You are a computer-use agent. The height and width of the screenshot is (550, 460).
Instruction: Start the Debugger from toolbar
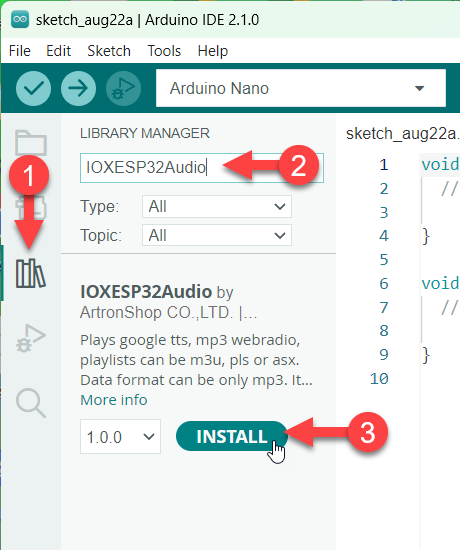coord(123,88)
